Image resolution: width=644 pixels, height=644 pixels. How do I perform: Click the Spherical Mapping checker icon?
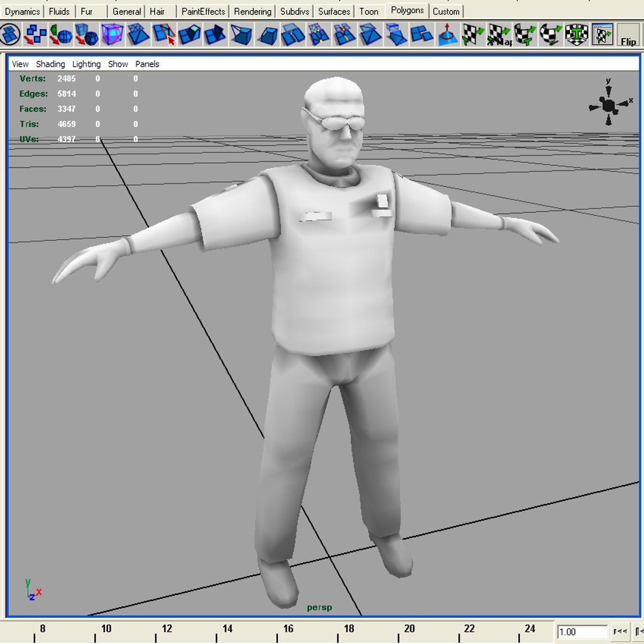(x=550, y=34)
